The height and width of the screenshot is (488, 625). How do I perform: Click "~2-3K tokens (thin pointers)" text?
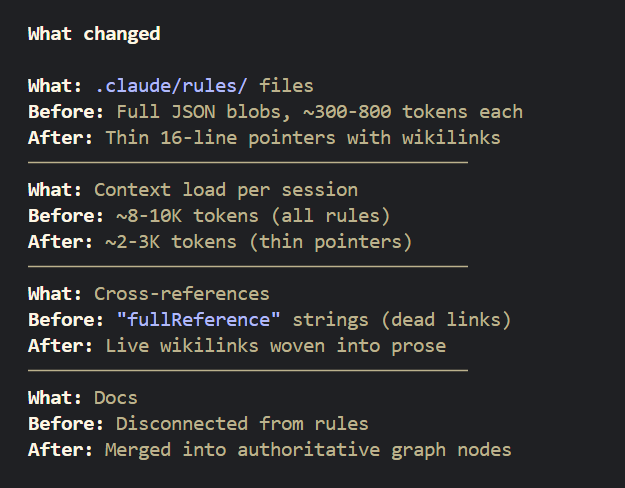tap(258, 242)
